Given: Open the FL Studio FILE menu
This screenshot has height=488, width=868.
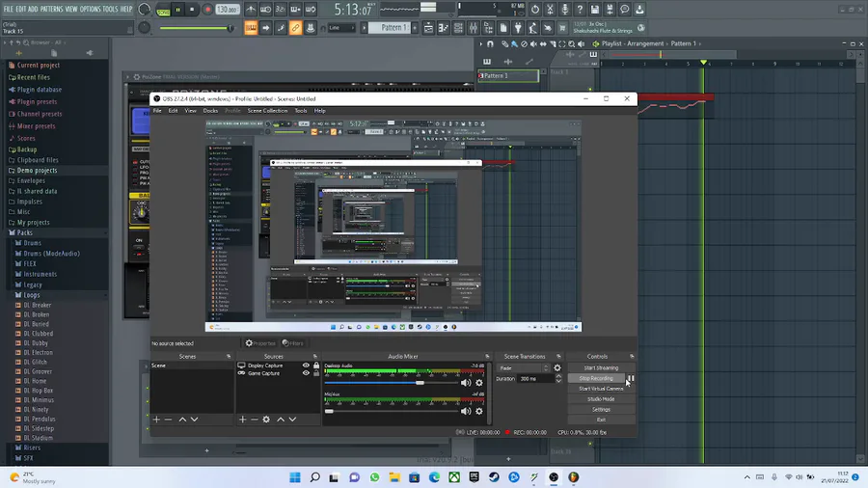Looking at the screenshot, I should pos(9,9).
